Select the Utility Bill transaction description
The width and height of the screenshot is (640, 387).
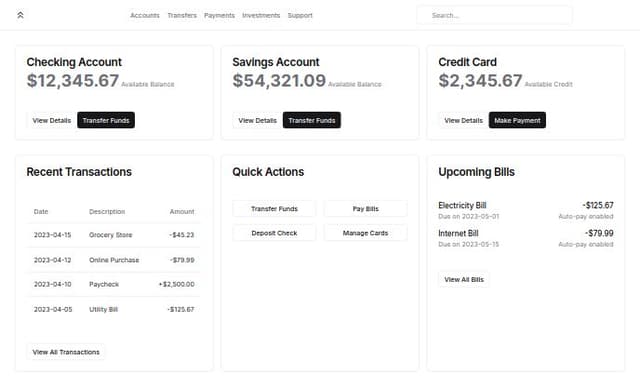coord(103,309)
